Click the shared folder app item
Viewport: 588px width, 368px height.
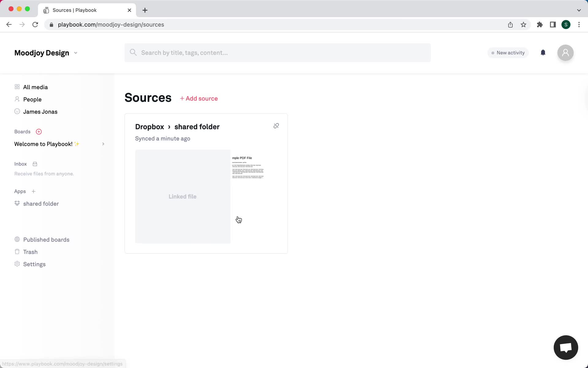click(x=41, y=203)
